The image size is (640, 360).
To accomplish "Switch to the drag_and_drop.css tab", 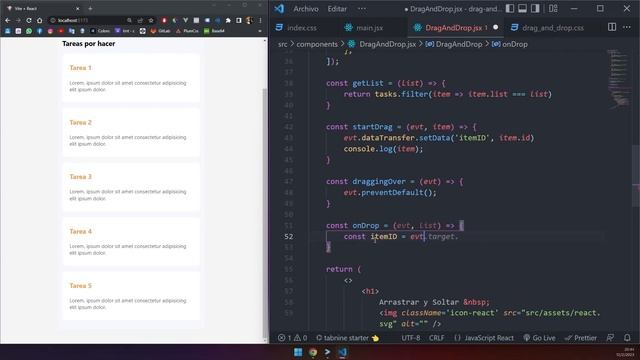I will (547, 28).
